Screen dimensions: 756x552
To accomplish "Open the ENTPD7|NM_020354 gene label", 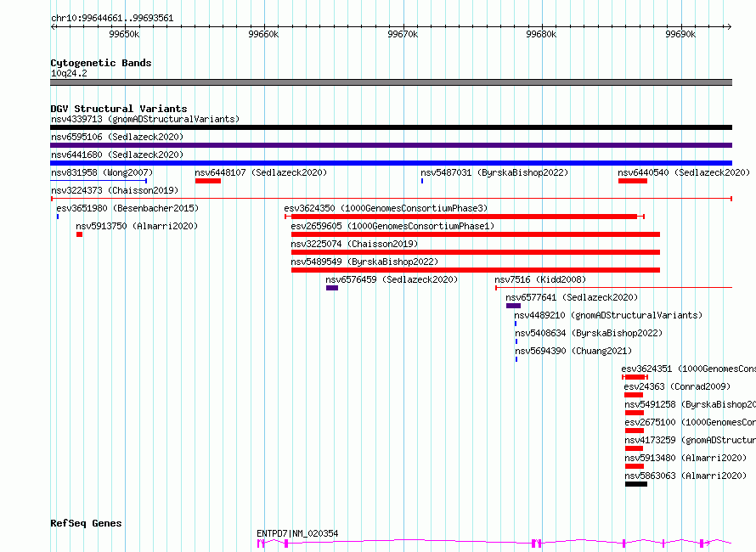I will (297, 533).
